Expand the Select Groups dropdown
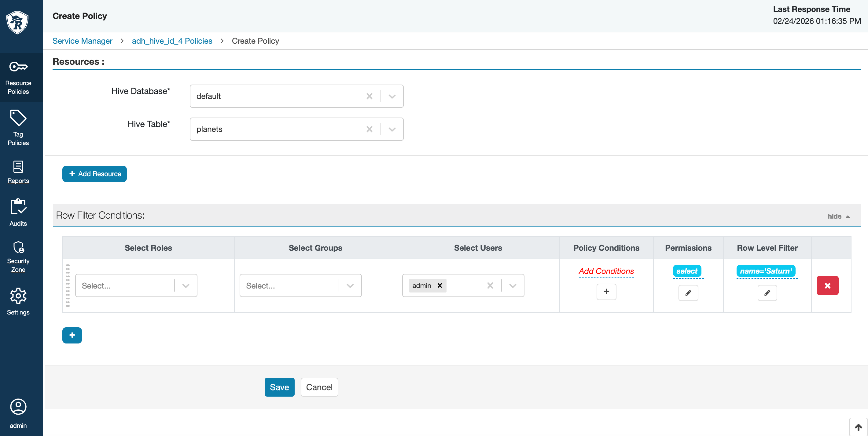 pos(349,285)
